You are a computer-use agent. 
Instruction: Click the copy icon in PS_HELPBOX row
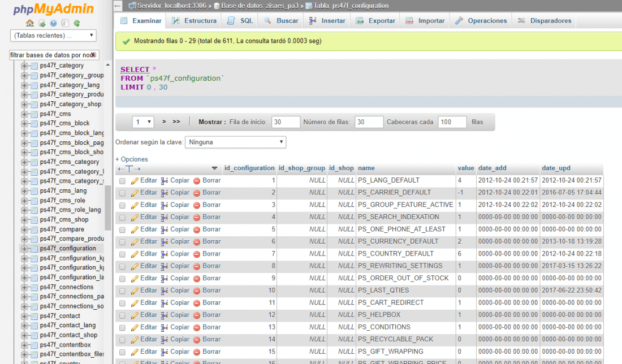point(164,315)
